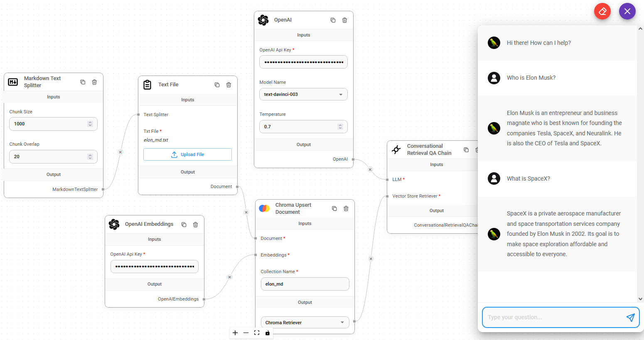
Task: Duplicate the OpenAI node
Action: pos(333,20)
